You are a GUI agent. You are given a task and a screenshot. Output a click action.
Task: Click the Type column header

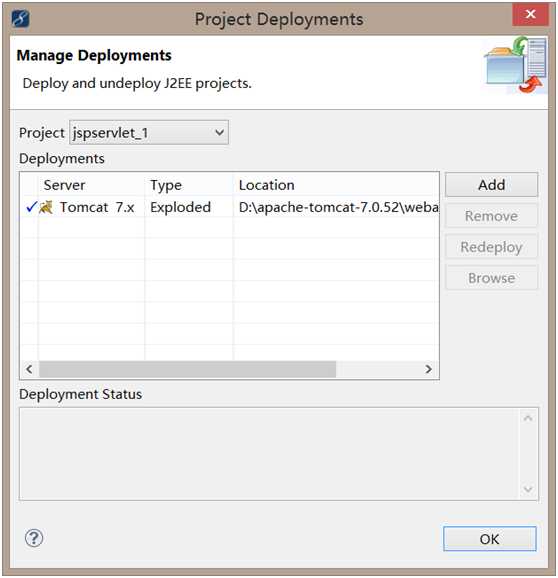[189, 185]
